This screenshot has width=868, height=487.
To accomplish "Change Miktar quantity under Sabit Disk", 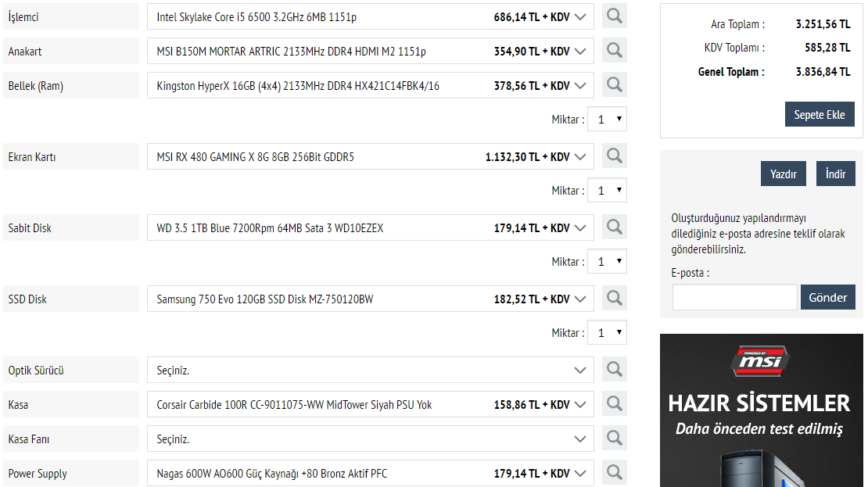I will click(x=608, y=261).
